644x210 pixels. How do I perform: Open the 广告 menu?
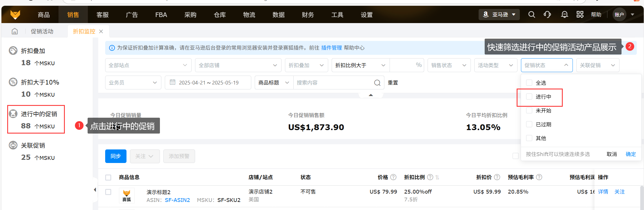[x=132, y=15]
